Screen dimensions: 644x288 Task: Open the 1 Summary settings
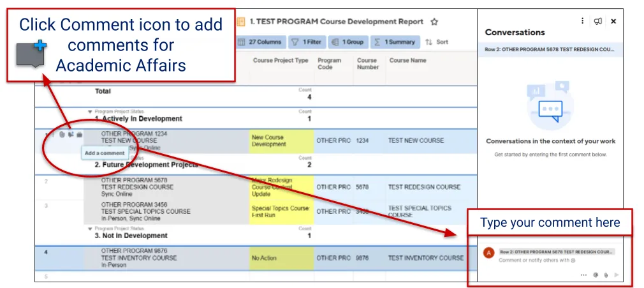395,42
